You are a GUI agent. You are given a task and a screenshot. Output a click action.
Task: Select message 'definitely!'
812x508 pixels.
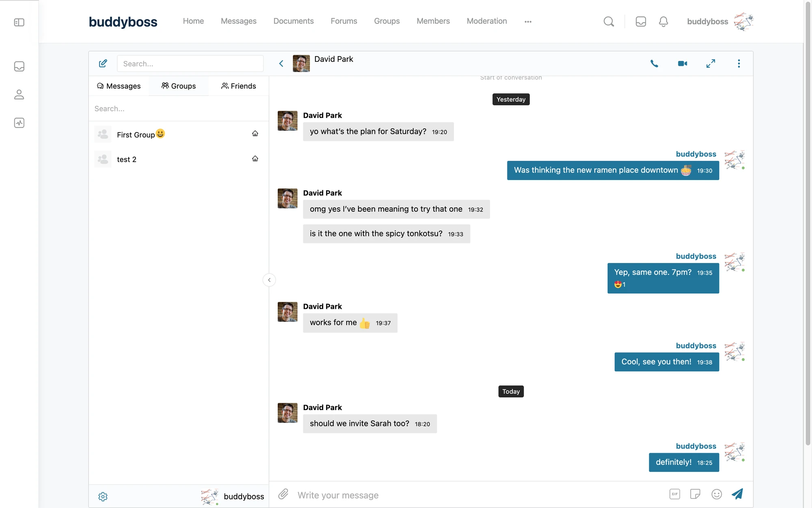684,462
